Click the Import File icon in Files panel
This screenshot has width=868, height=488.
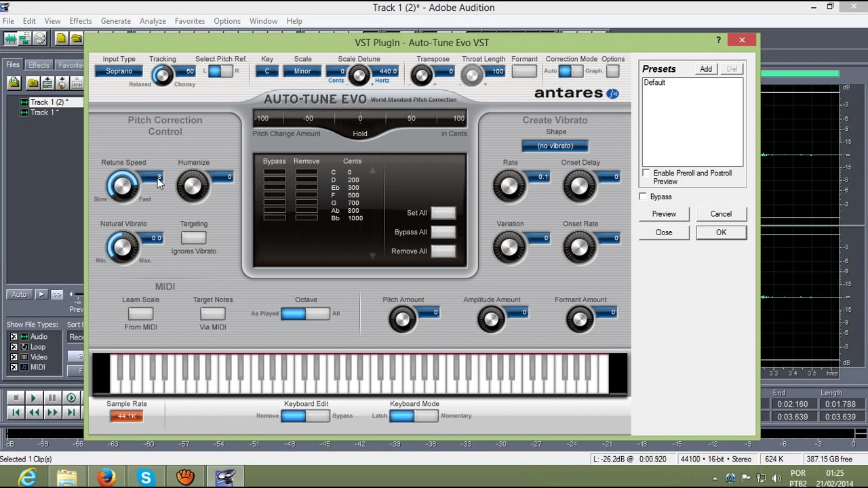[x=14, y=83]
